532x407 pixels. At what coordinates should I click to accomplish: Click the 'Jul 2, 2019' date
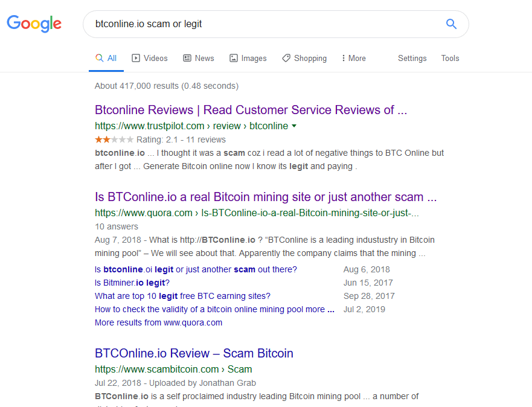364,309
